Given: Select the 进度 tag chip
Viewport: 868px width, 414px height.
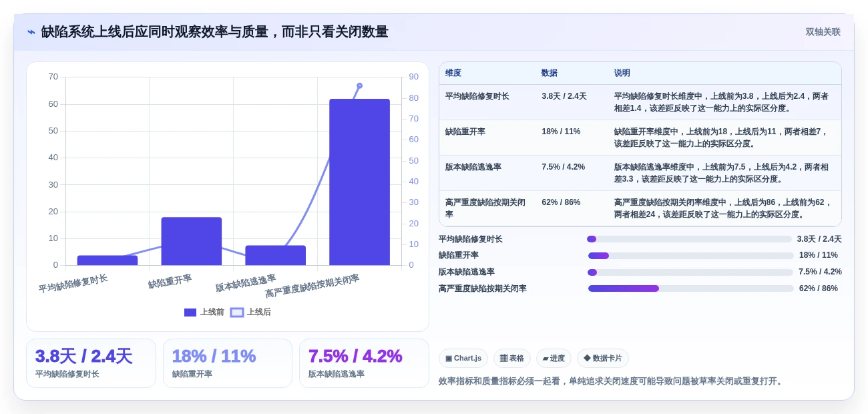Looking at the screenshot, I should tap(554, 358).
